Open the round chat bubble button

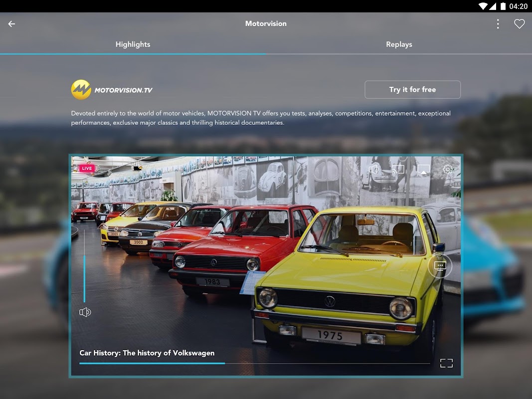440,266
